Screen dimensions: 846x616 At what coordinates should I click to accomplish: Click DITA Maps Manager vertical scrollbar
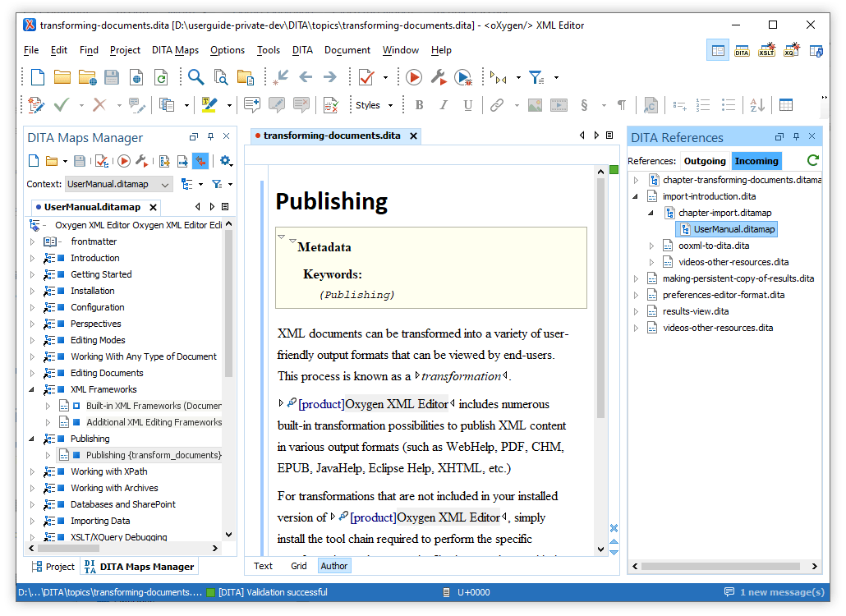pos(228,304)
